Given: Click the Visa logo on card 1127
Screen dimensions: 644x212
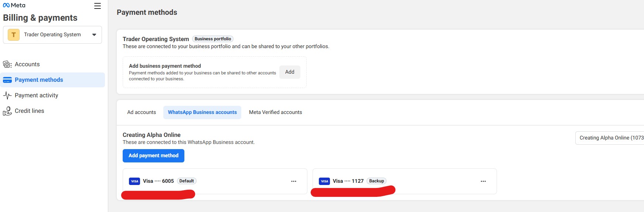Looking at the screenshot, I should click(324, 181).
